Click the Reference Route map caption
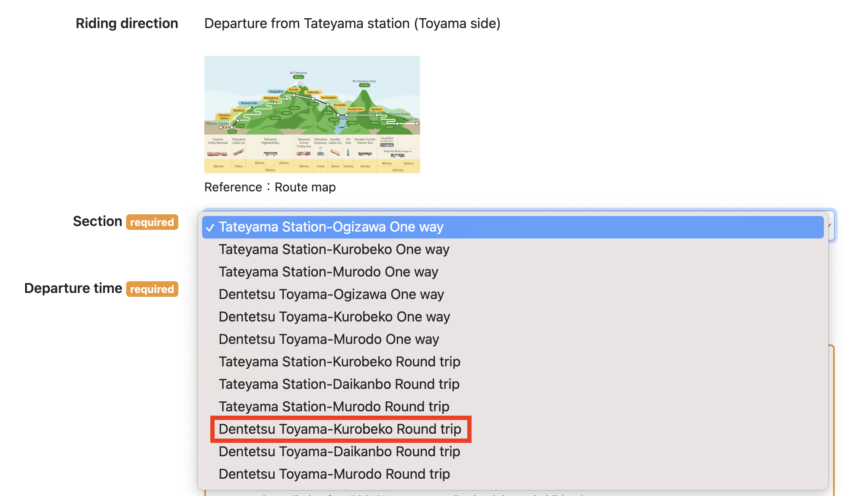 point(270,187)
